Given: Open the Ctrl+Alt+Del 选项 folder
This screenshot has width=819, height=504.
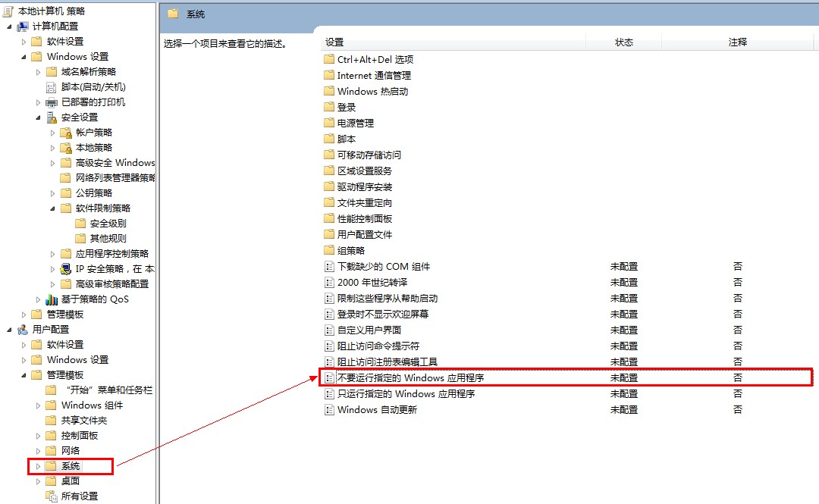Looking at the screenshot, I should pyautogui.click(x=375, y=58).
